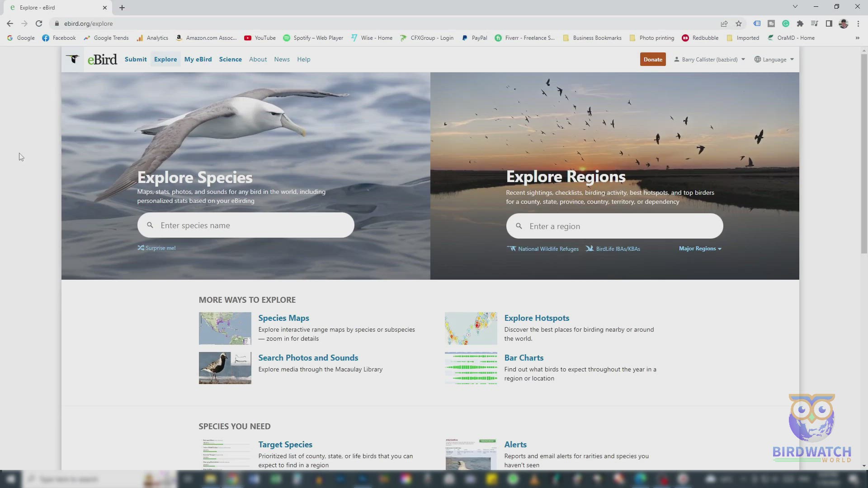The image size is (868, 488).
Task: Open Barry Callister account dropdown
Action: pyautogui.click(x=709, y=60)
